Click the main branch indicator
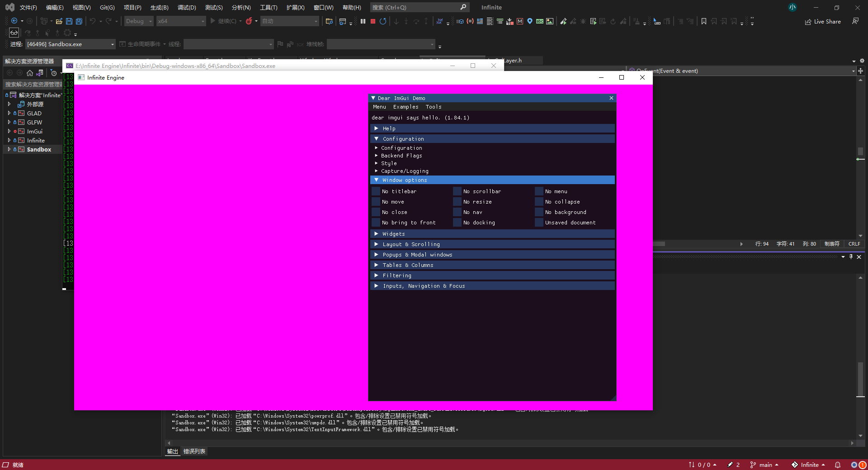The image size is (868, 470). pyautogui.click(x=764, y=465)
